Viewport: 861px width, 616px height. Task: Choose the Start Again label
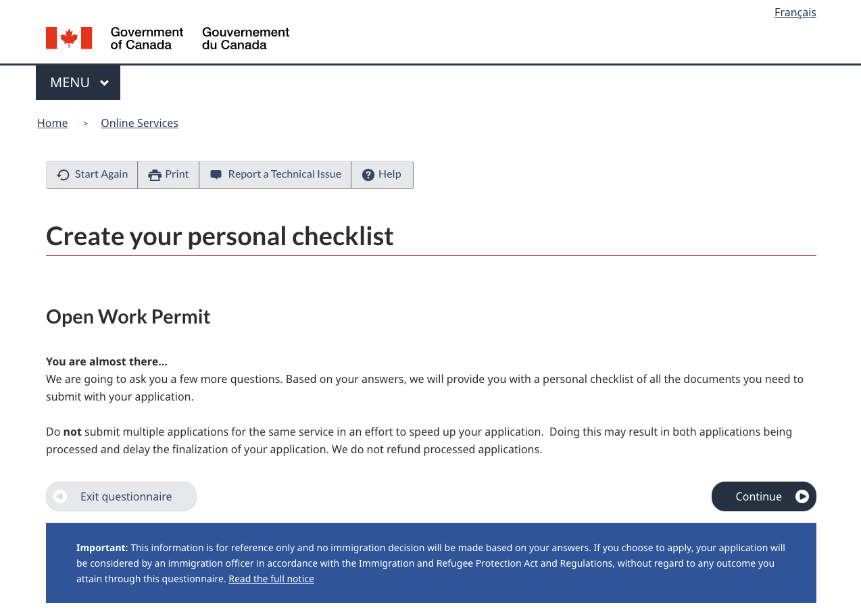tap(101, 174)
